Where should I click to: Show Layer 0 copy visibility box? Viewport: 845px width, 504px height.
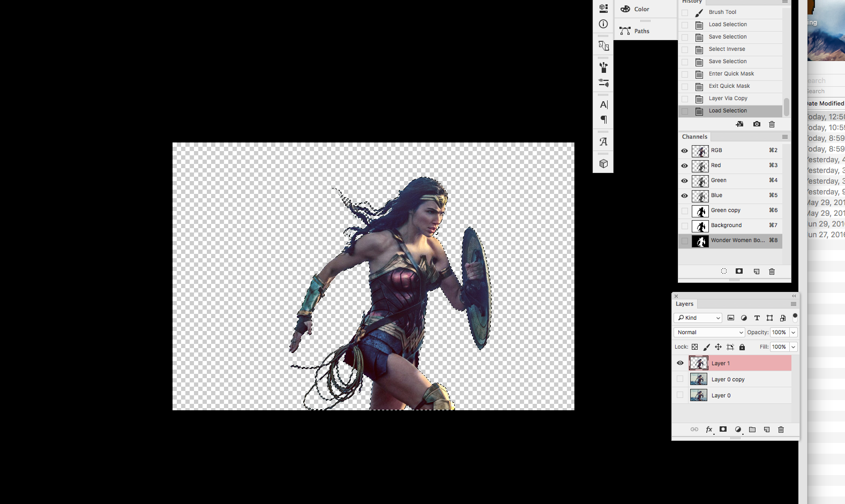pos(680,379)
